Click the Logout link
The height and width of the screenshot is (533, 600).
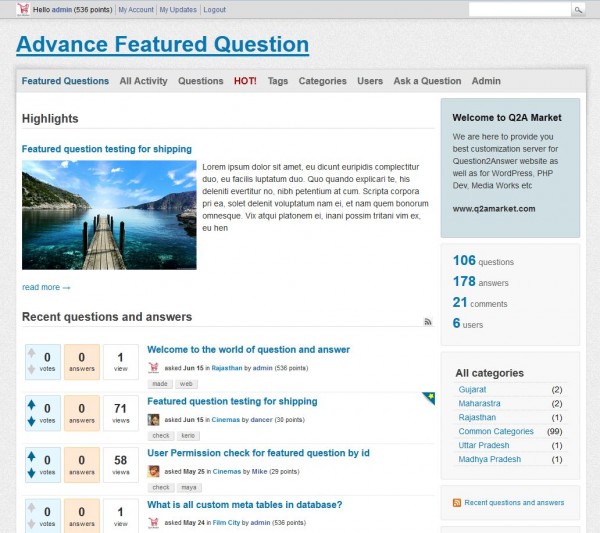pos(214,9)
